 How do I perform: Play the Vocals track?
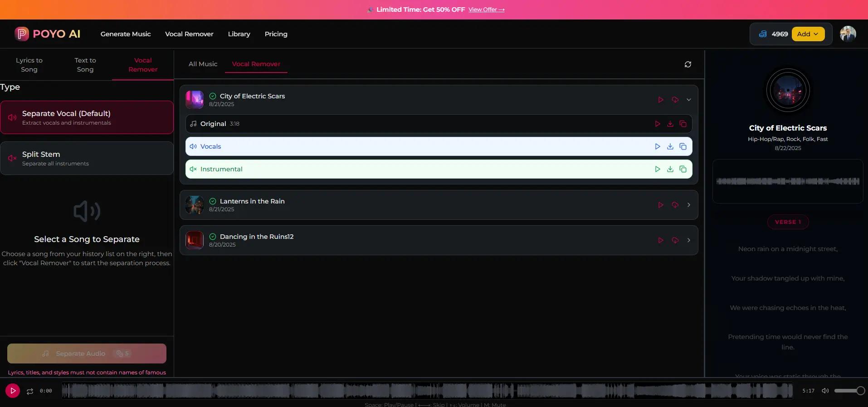[658, 146]
